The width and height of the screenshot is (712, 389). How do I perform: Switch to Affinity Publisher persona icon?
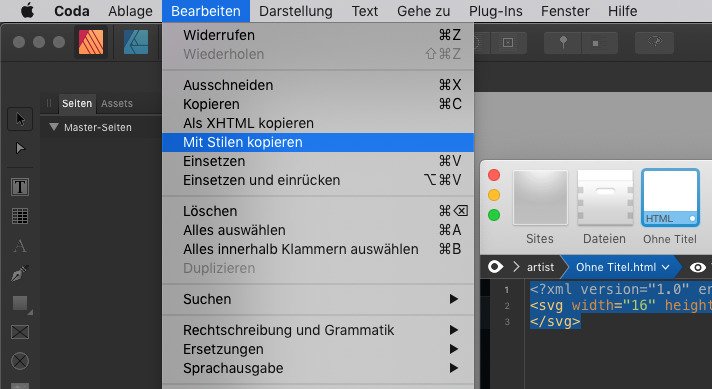(91, 42)
